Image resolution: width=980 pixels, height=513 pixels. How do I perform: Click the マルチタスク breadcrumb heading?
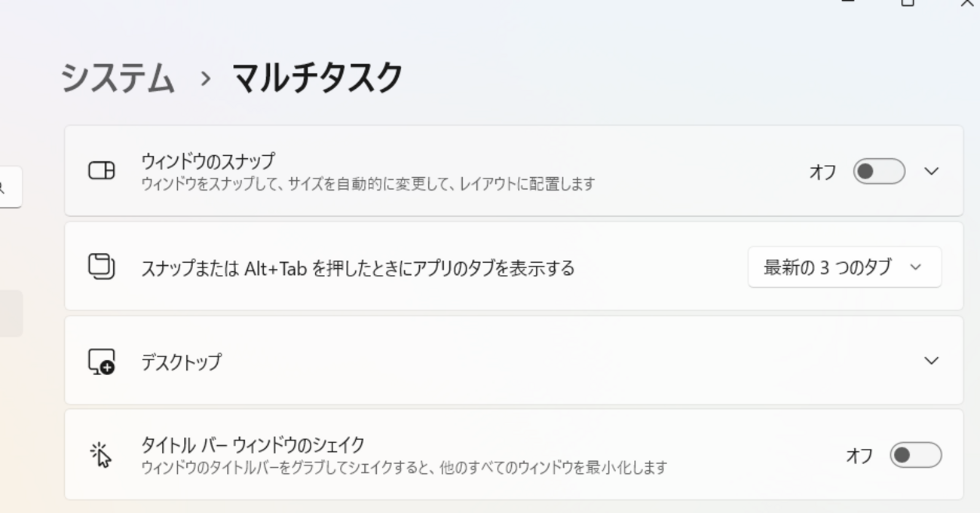pyautogui.click(x=317, y=78)
